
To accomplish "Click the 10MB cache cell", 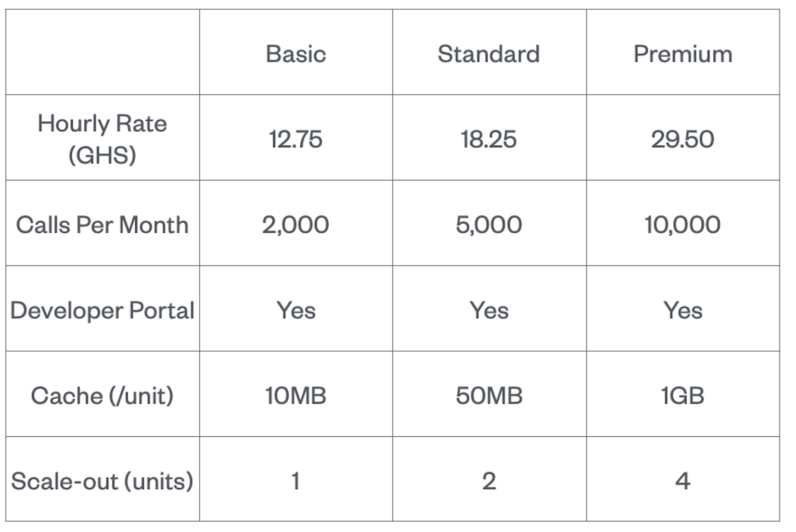I will (x=295, y=396).
